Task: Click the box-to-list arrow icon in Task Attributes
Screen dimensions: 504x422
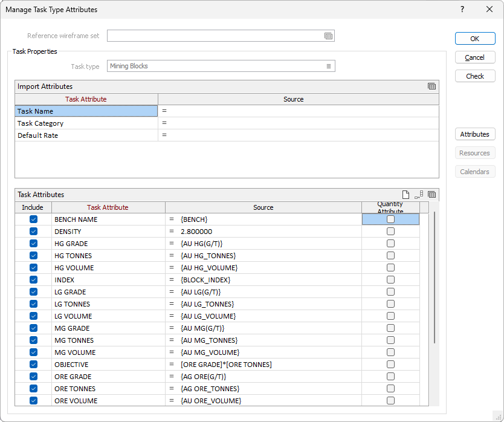Action: [419, 195]
